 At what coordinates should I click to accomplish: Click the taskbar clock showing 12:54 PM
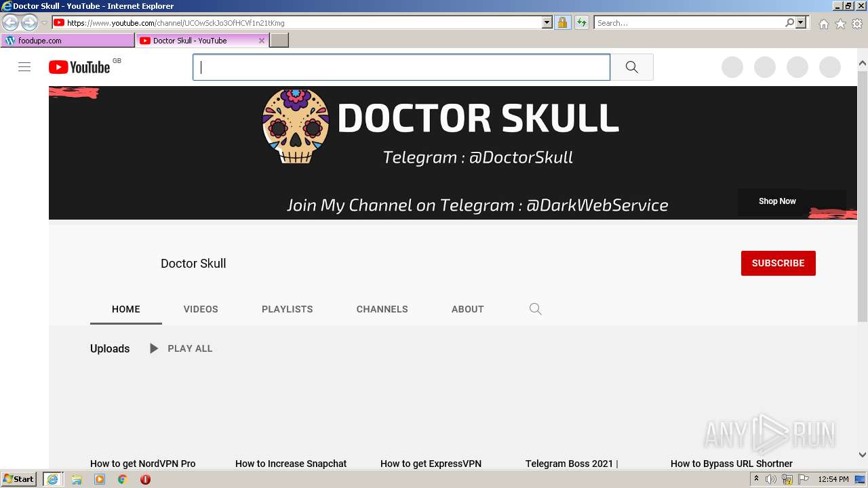833,479
